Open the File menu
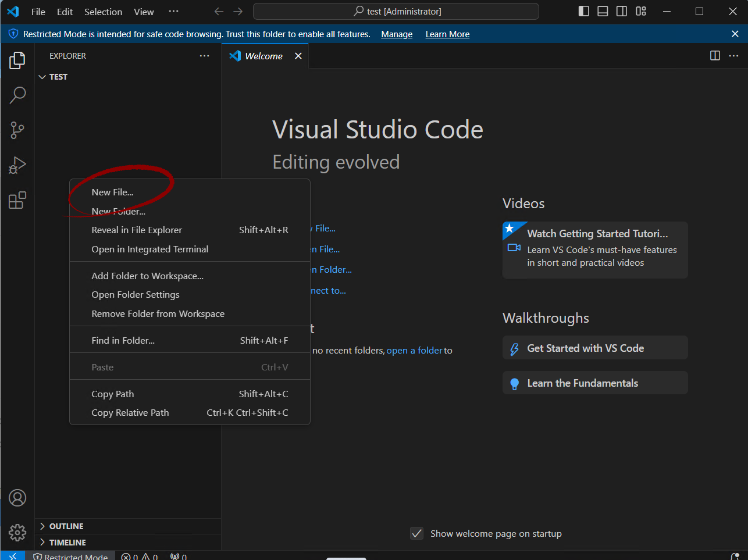The height and width of the screenshot is (560, 748). click(x=38, y=12)
